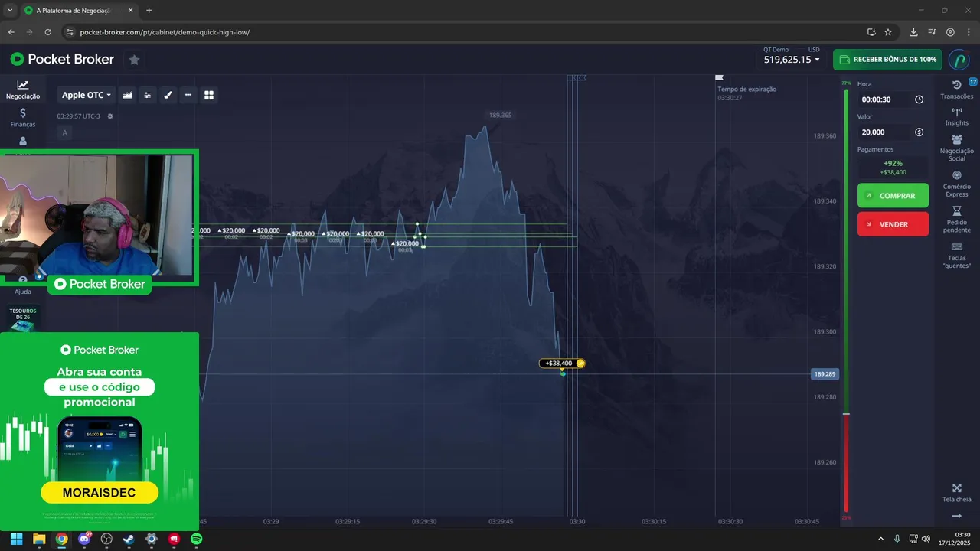Show hidden system tray icons

[x=880, y=539]
